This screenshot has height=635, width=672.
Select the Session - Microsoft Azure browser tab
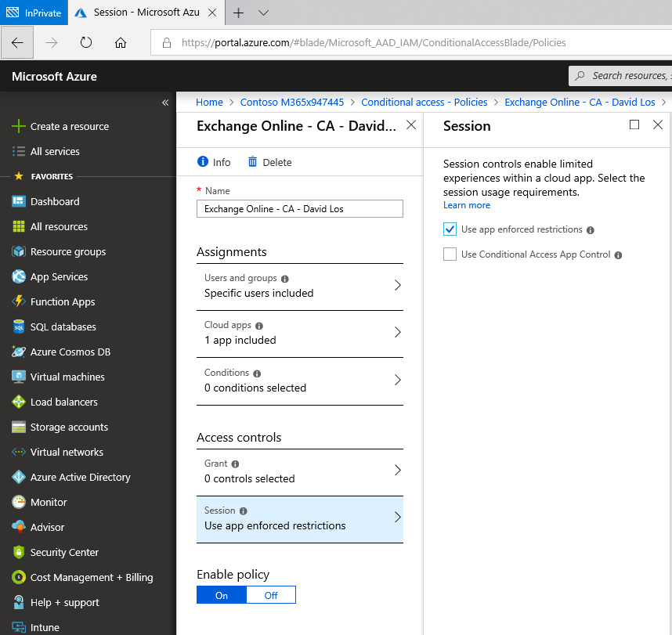pos(146,13)
